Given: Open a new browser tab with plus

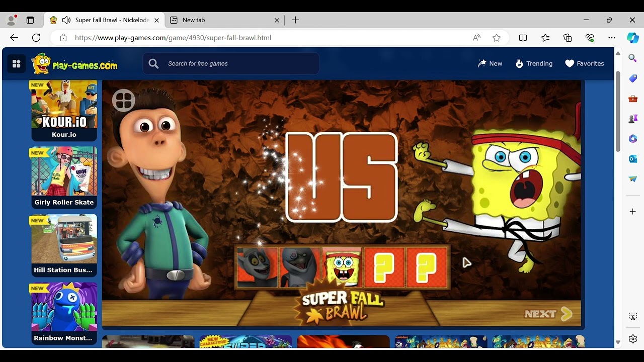Looking at the screenshot, I should (x=295, y=20).
